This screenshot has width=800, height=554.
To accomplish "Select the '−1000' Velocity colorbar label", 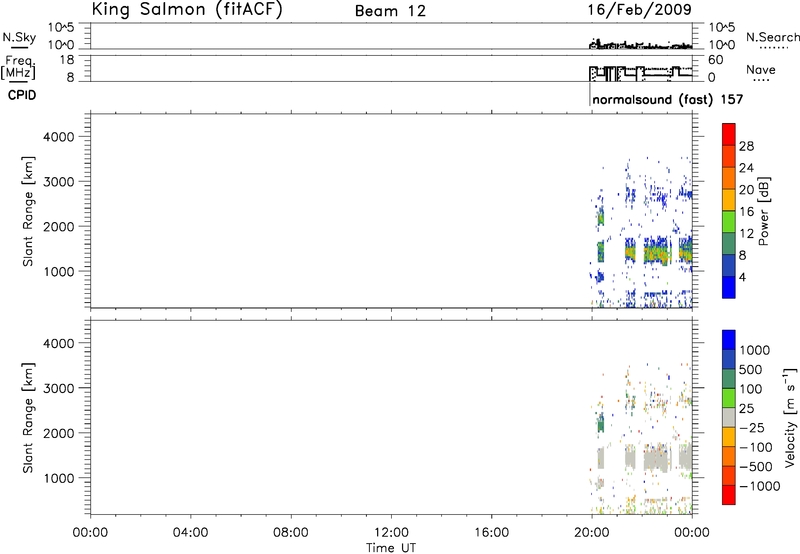I will coord(759,486).
